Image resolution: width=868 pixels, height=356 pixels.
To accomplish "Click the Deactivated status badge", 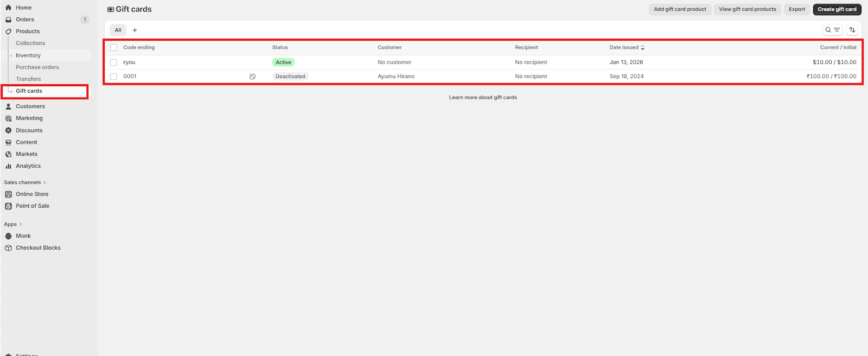I will coord(290,77).
